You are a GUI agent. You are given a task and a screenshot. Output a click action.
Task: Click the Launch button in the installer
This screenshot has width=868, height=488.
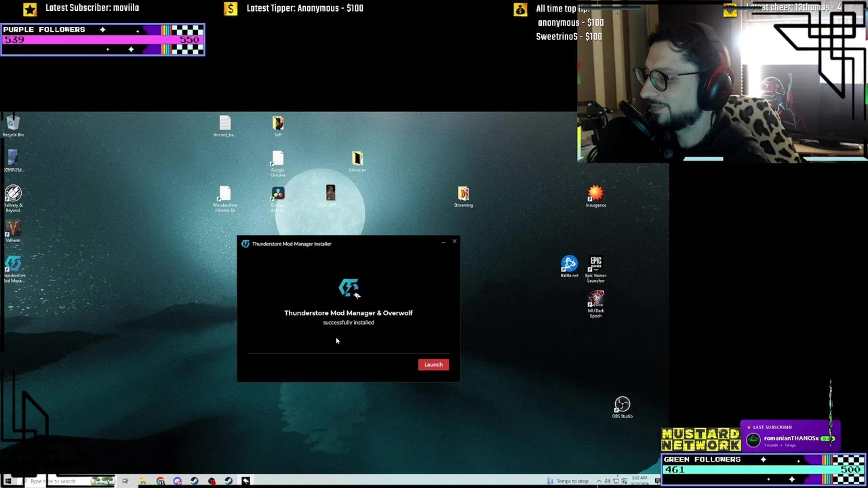pos(433,365)
